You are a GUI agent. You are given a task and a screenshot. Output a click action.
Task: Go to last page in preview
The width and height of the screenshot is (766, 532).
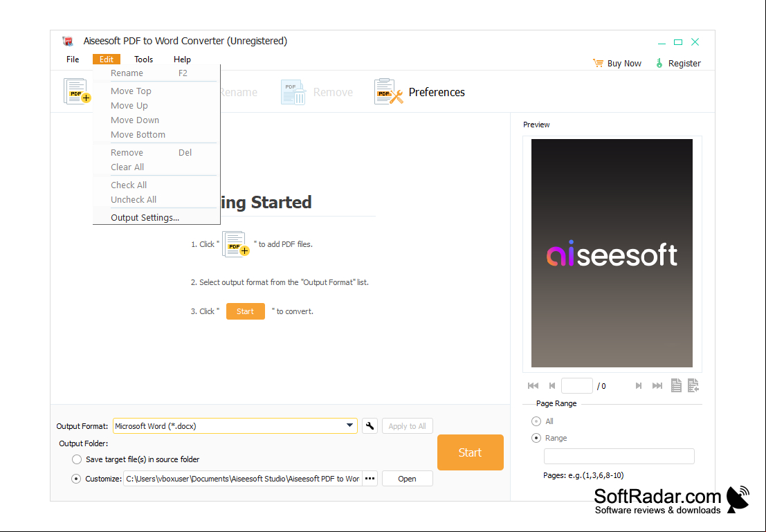coord(657,386)
